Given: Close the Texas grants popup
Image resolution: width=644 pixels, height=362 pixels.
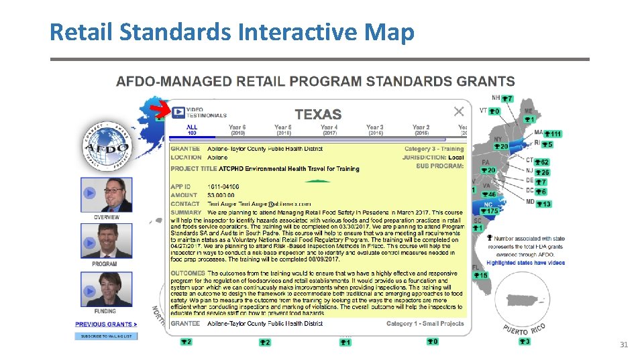Looking at the screenshot, I should point(459,111).
